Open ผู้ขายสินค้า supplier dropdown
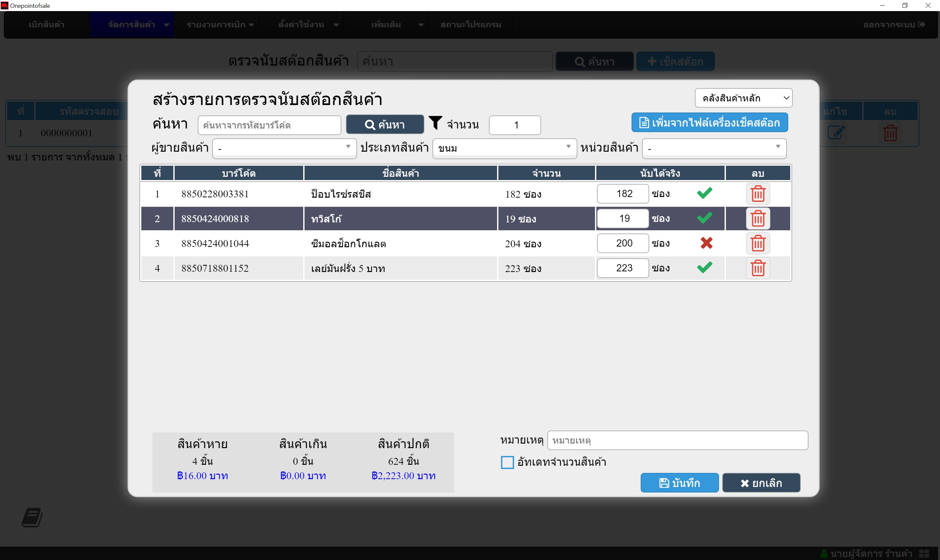The width and height of the screenshot is (940, 560). pos(284,148)
